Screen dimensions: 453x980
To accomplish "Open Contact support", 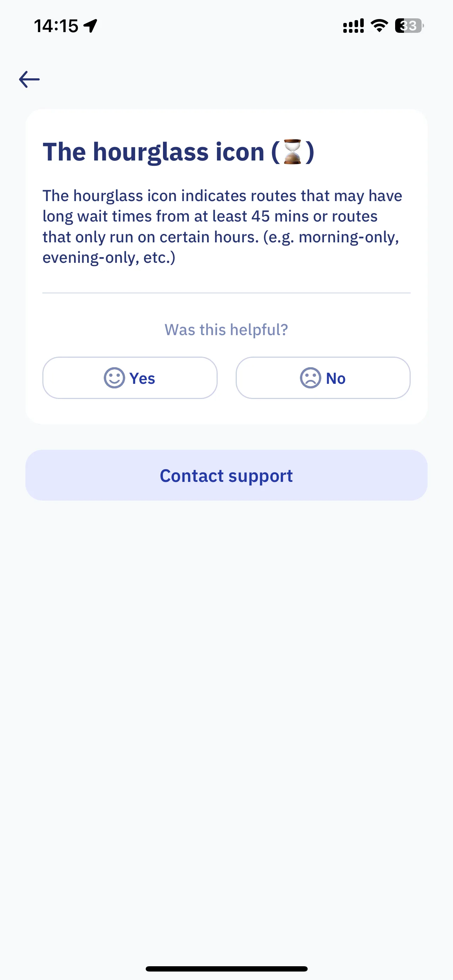I will 226,475.
